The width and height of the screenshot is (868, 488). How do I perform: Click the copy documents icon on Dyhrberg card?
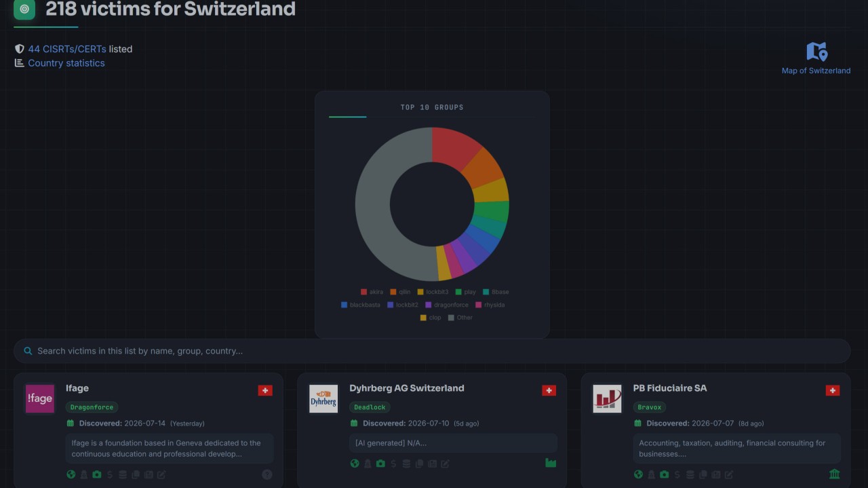coord(419,464)
